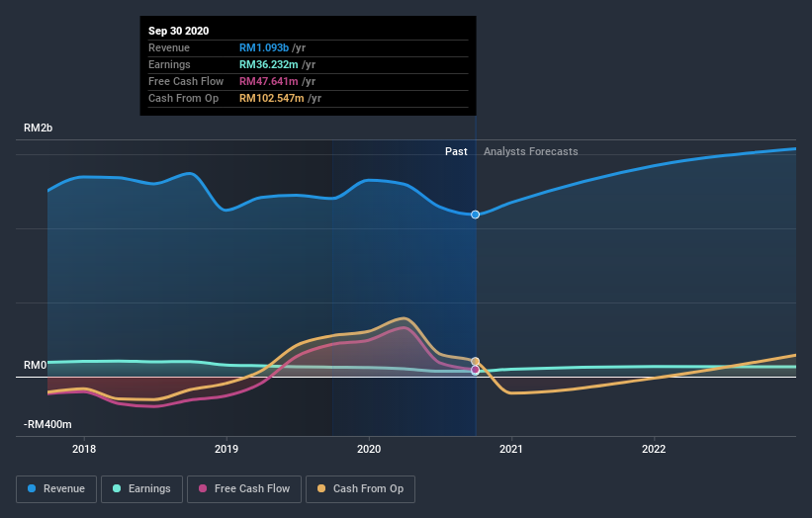Click the Past label
The height and width of the screenshot is (518, 812).
click(456, 151)
